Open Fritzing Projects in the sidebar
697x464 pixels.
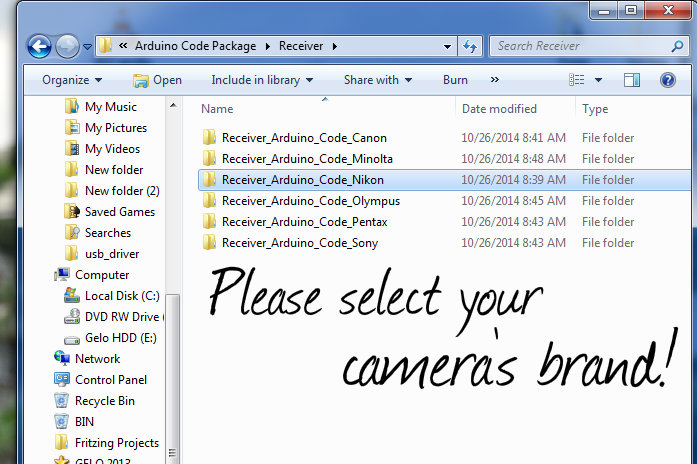(116, 443)
